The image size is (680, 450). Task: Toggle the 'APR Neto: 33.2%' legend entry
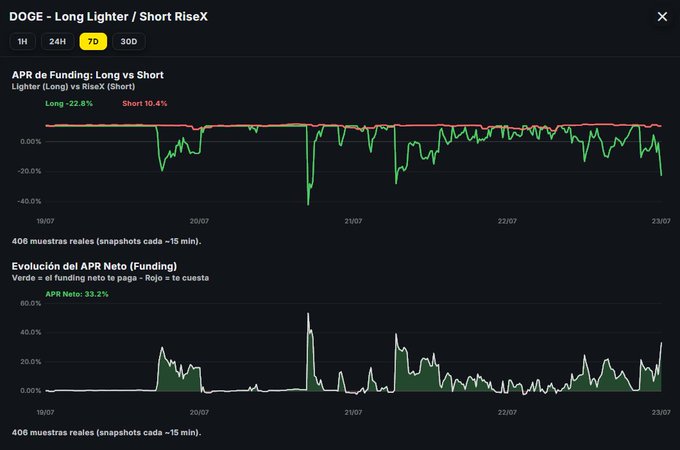click(77, 294)
